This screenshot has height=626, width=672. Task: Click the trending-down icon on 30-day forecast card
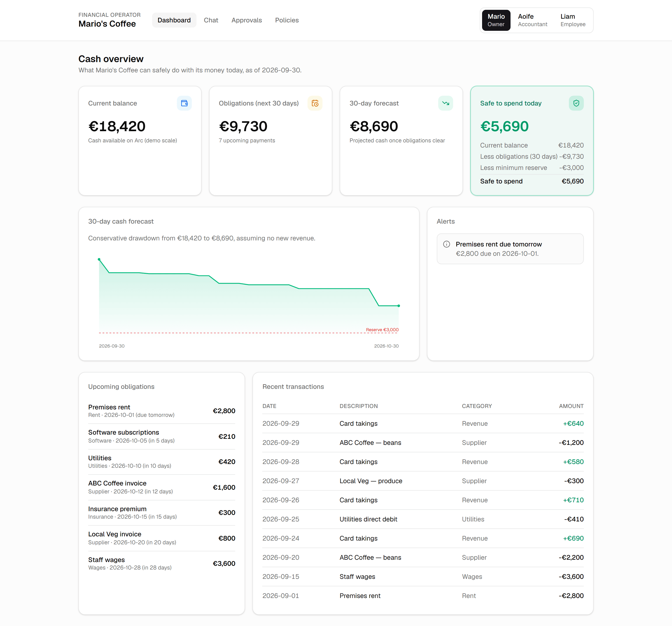[445, 103]
